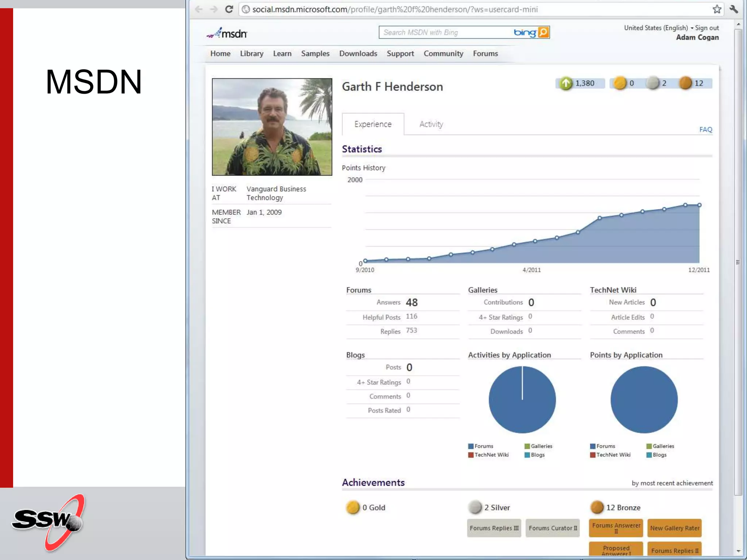Click the Jan 1, 2009 member date
Viewport: 747px width, 560px height.
tap(264, 212)
